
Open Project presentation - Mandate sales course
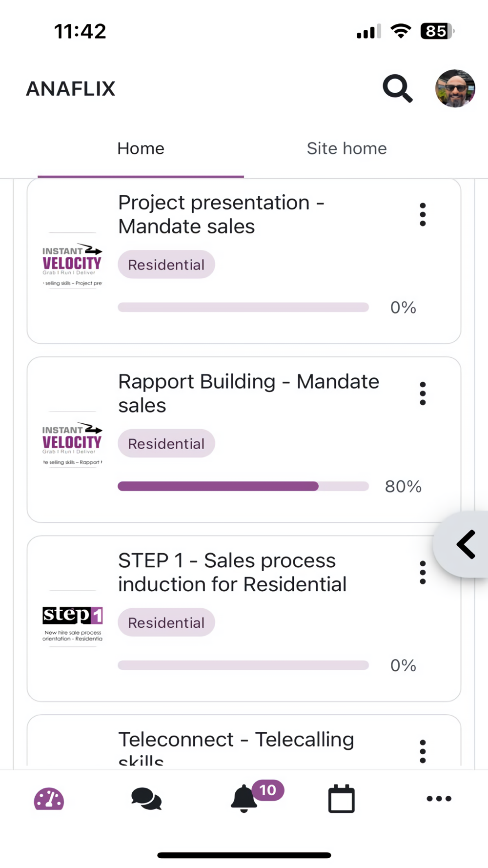[221, 215]
